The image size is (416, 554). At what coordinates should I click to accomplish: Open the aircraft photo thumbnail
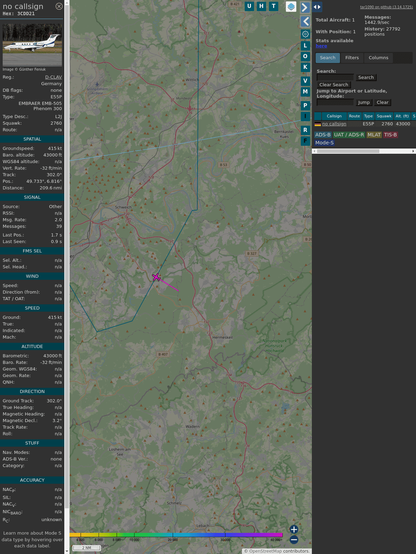click(32, 45)
